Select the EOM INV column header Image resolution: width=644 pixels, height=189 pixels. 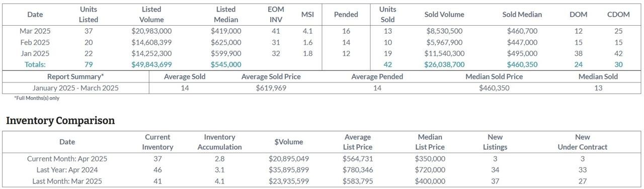pyautogui.click(x=276, y=15)
